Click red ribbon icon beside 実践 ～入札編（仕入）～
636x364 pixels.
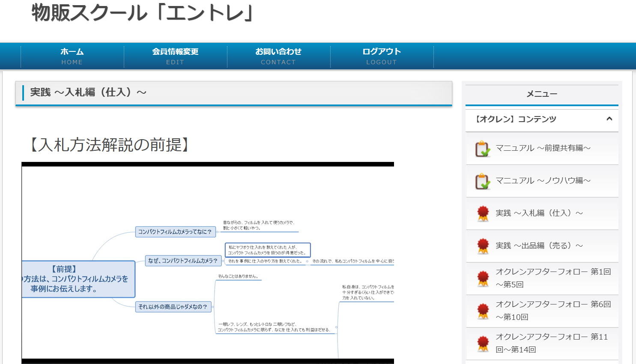483,214
